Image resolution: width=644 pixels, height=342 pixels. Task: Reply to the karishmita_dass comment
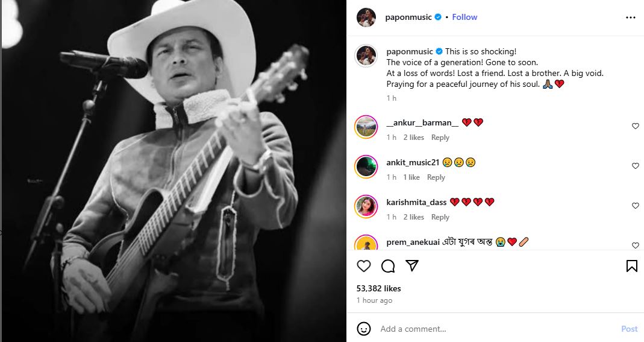pos(440,217)
